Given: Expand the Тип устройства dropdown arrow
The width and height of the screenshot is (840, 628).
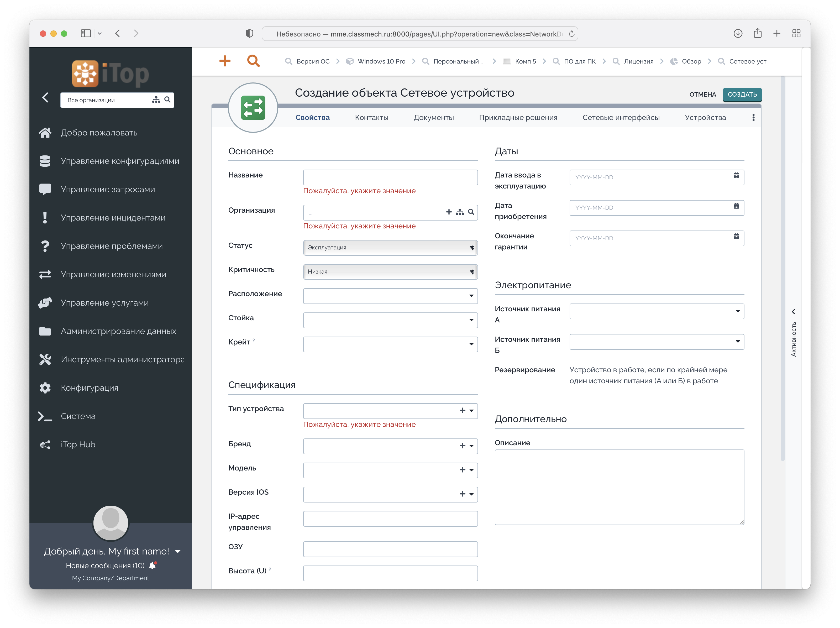Looking at the screenshot, I should [x=472, y=411].
